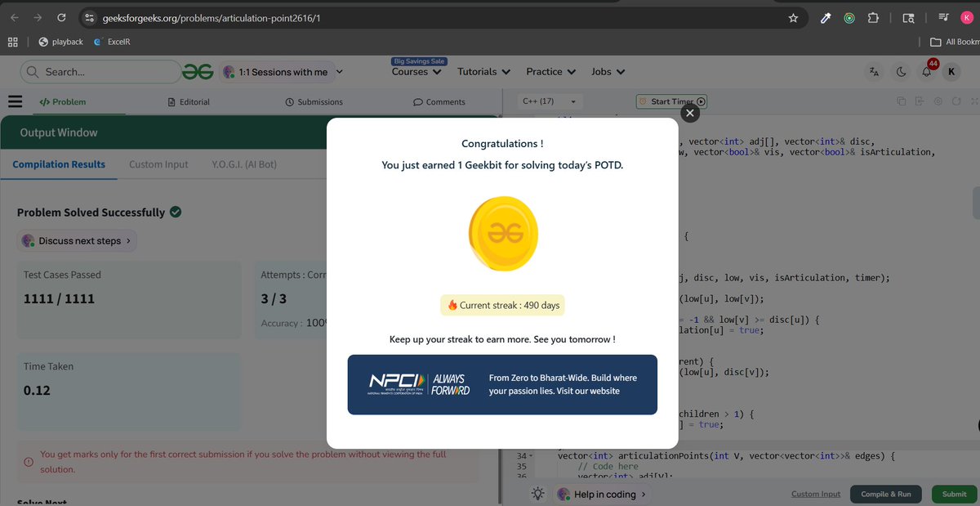This screenshot has height=506, width=980.
Task: Expand the Courses menu
Action: click(x=416, y=72)
